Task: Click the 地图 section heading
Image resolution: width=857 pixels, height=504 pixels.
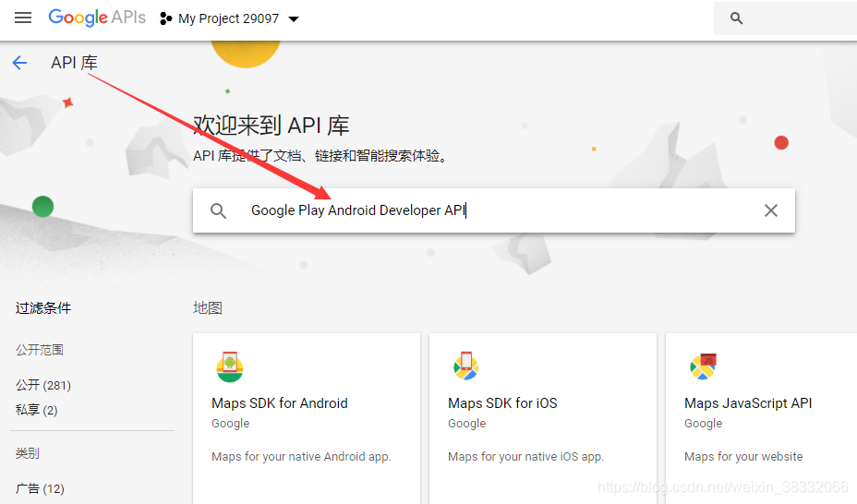Action: click(208, 308)
